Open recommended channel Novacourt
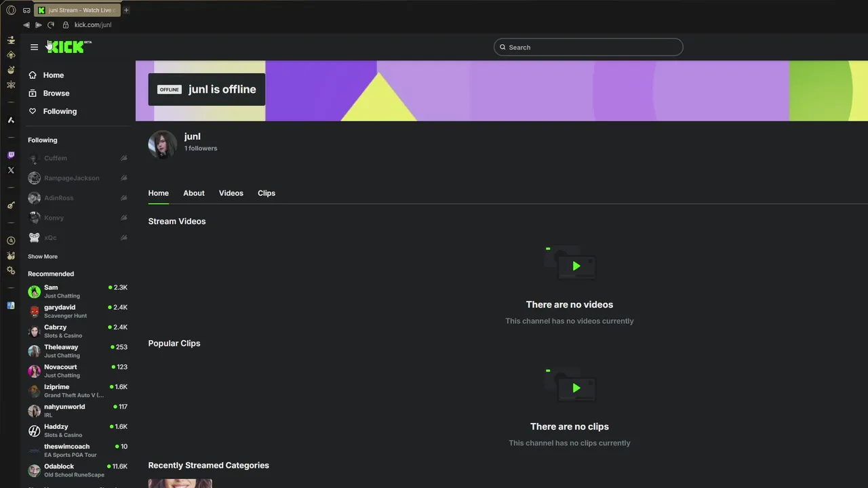Image resolution: width=868 pixels, height=488 pixels. point(78,371)
